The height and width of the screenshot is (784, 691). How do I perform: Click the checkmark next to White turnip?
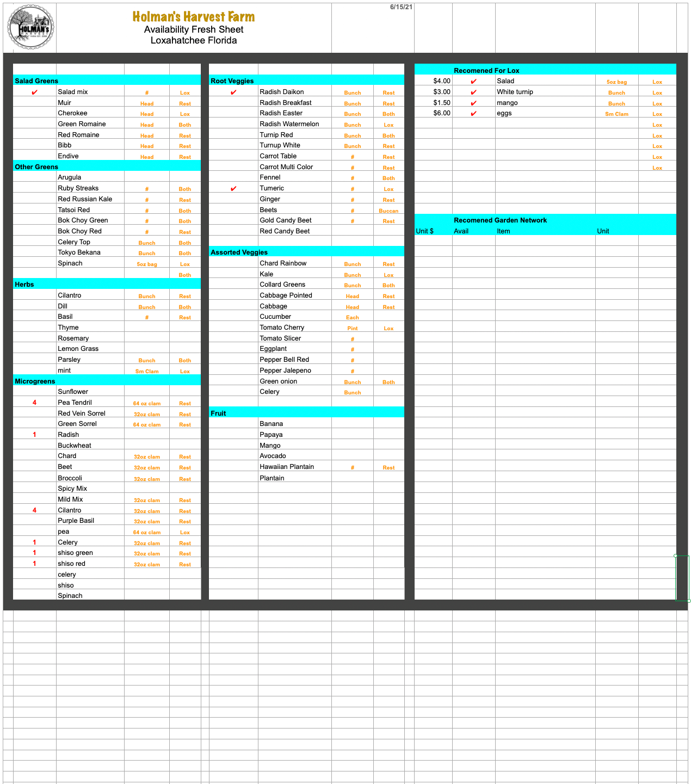click(x=473, y=92)
